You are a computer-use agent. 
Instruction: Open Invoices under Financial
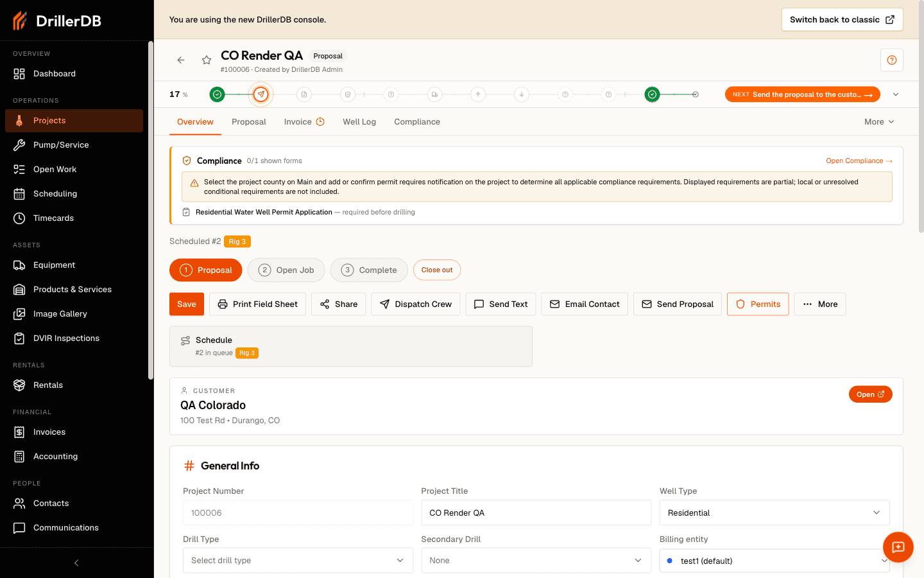click(x=74, y=432)
